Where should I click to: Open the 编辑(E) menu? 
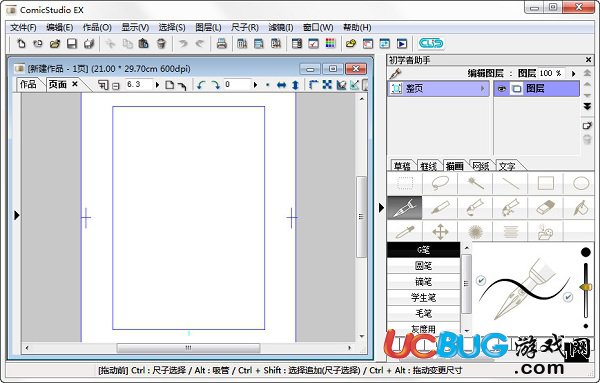[59, 28]
